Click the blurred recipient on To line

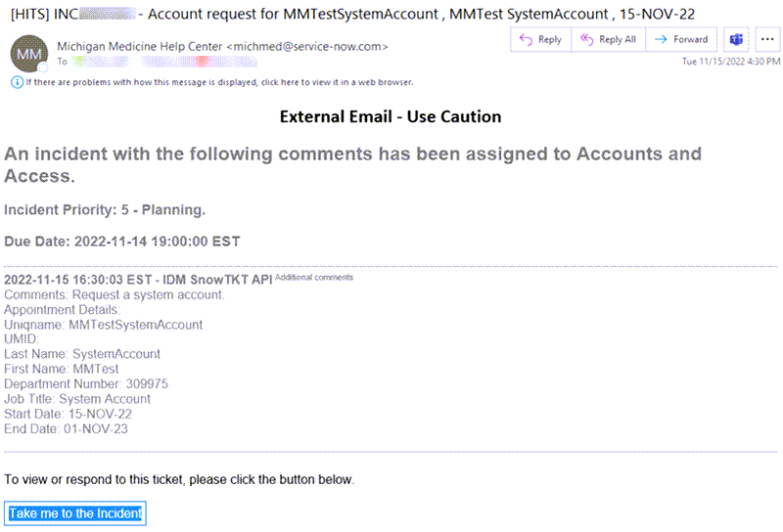point(147,61)
